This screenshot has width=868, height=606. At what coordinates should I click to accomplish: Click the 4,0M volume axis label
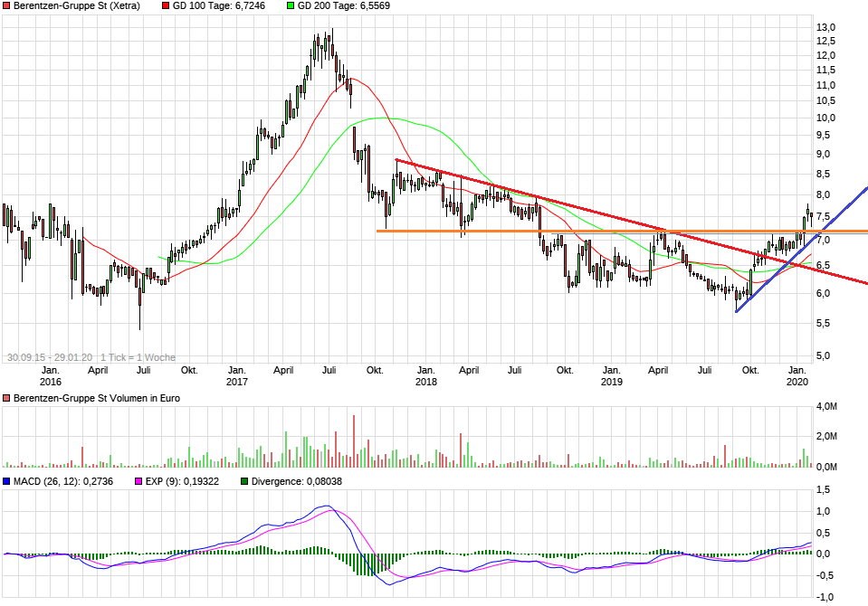pyautogui.click(x=826, y=406)
